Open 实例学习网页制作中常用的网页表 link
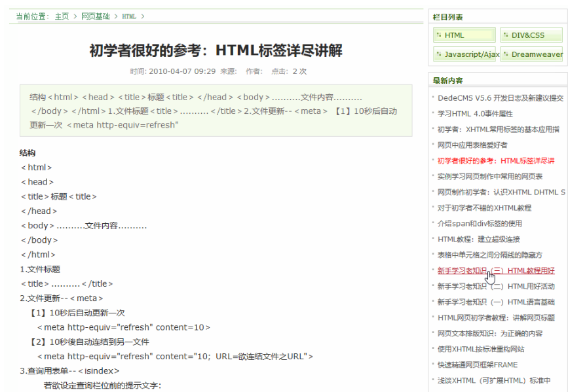Viewport: 568px width, 392px height. 490,177
